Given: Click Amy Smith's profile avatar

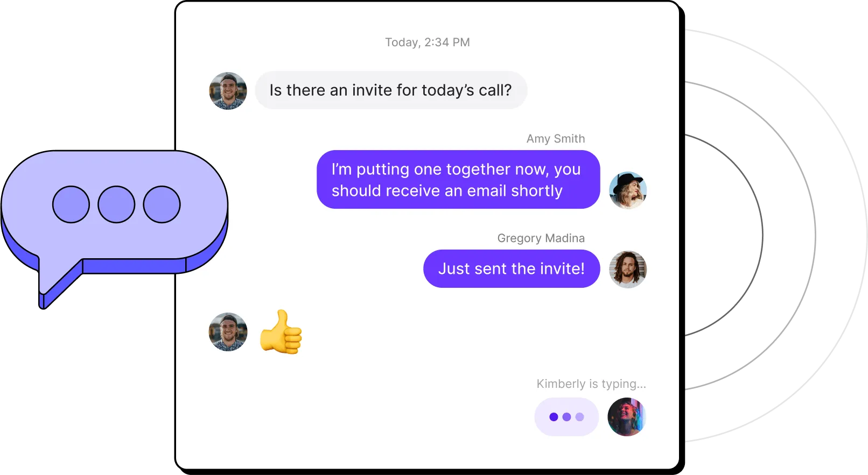Looking at the screenshot, I should (x=628, y=190).
